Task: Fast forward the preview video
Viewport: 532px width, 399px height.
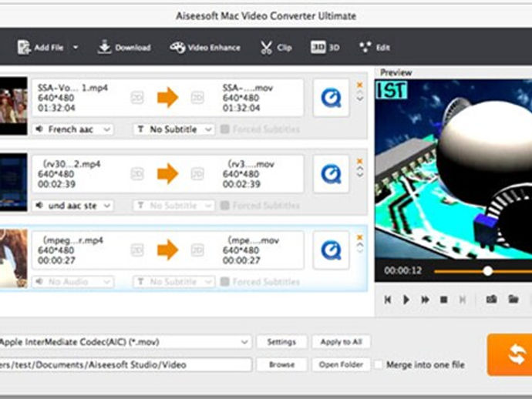Action: click(425, 300)
